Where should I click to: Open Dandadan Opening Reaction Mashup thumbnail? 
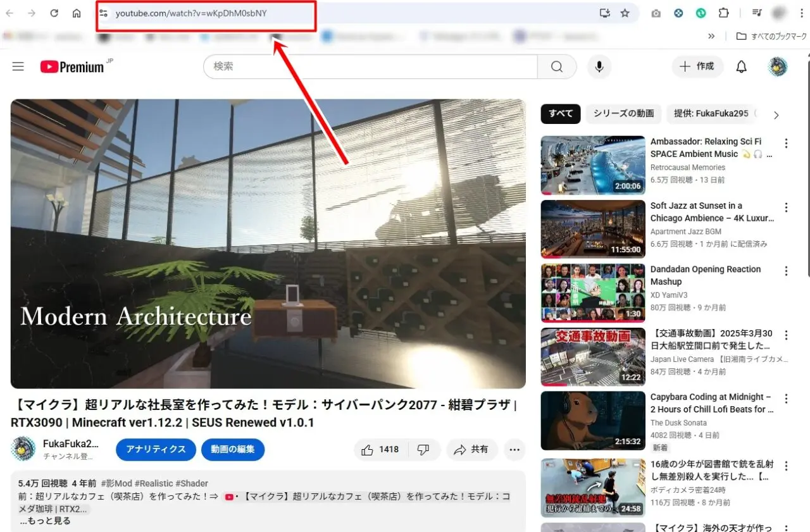593,293
